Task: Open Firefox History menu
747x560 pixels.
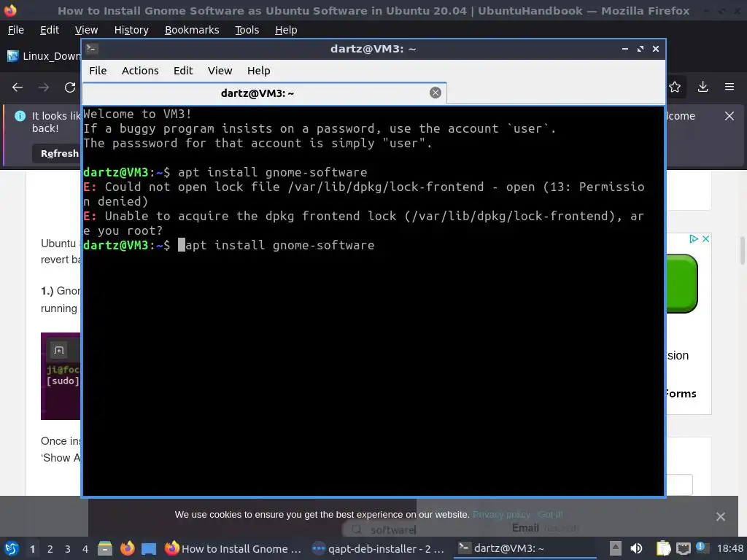Action: pos(131,30)
